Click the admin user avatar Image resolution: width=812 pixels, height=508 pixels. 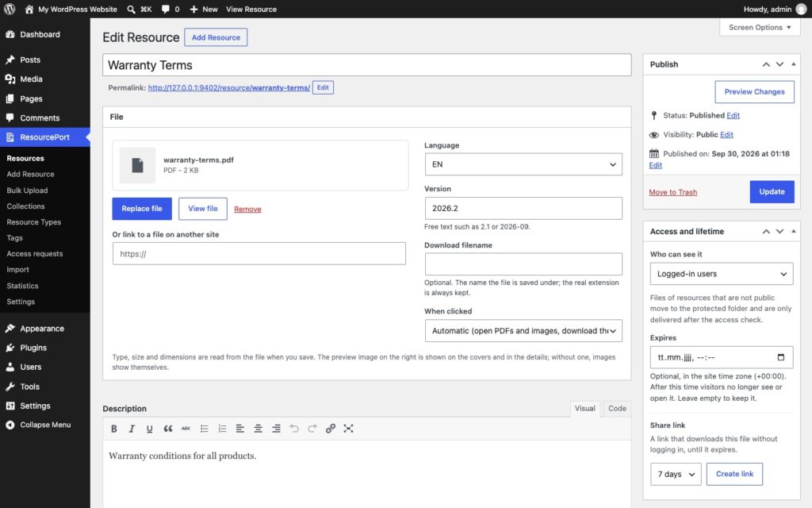coord(801,10)
